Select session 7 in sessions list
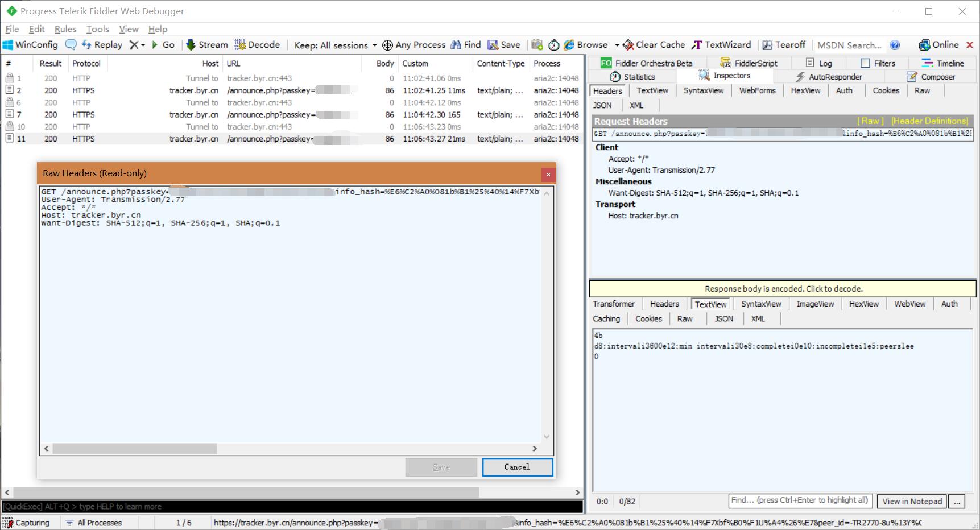This screenshot has height=530, width=980. pos(292,115)
